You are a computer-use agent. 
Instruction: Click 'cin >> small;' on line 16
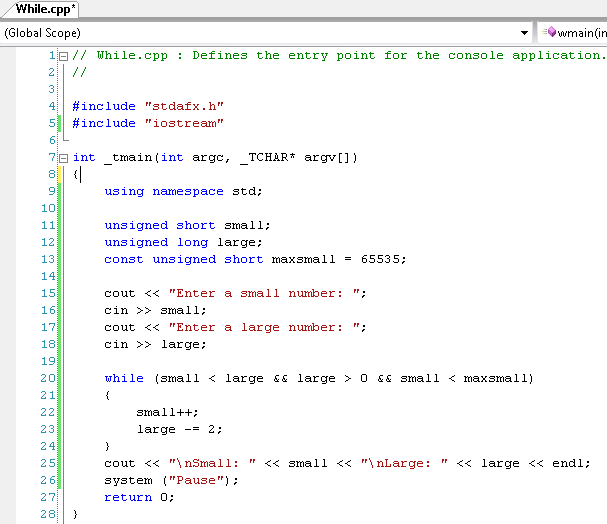pyautogui.click(x=155, y=310)
